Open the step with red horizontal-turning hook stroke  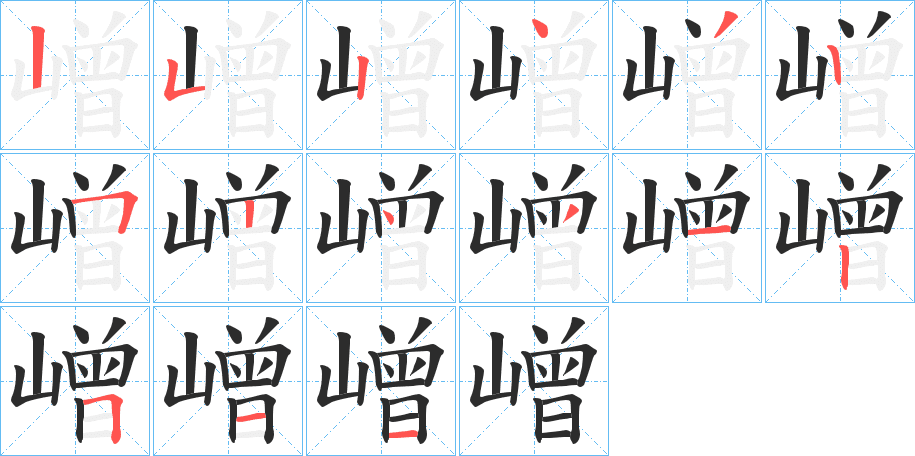coord(75,228)
